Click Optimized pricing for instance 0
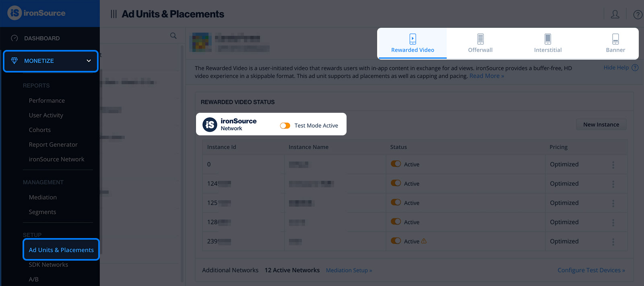Image resolution: width=644 pixels, height=286 pixels. click(564, 164)
